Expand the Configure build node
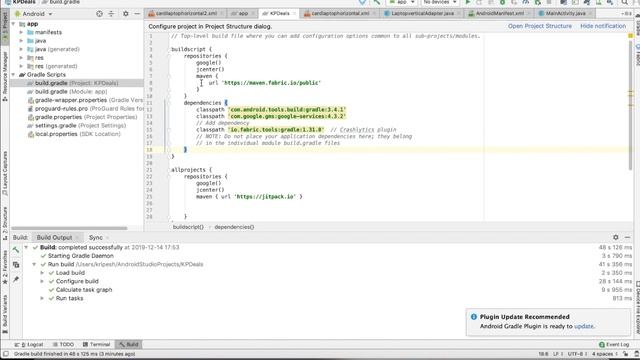 coord(42,281)
